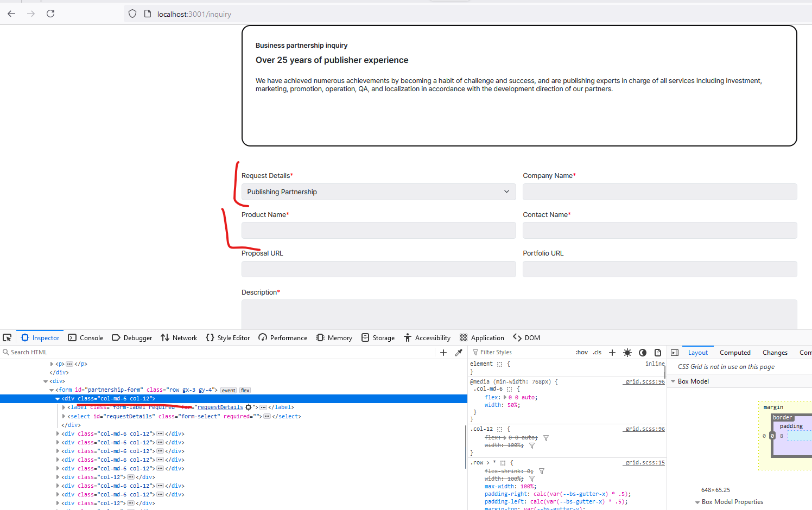Click the filter icon beside overridden flex: 0 0 auto
This screenshot has width=812, height=510.
pos(546,438)
